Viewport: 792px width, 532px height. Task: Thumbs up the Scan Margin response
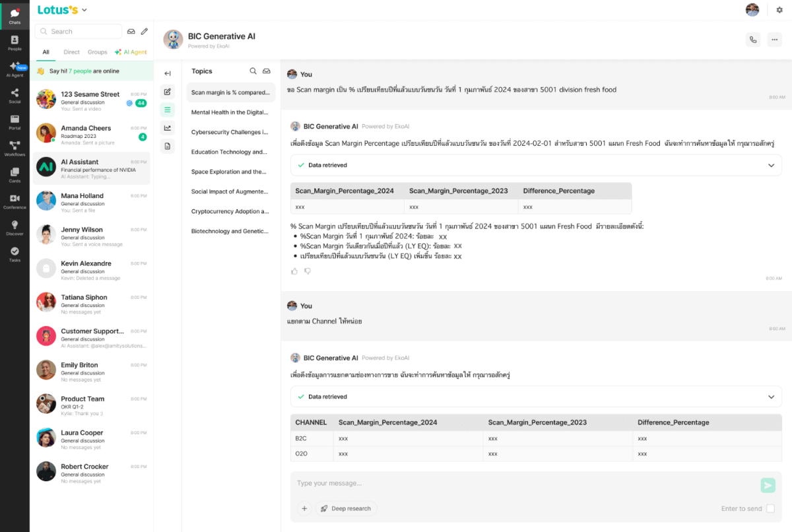tap(294, 271)
